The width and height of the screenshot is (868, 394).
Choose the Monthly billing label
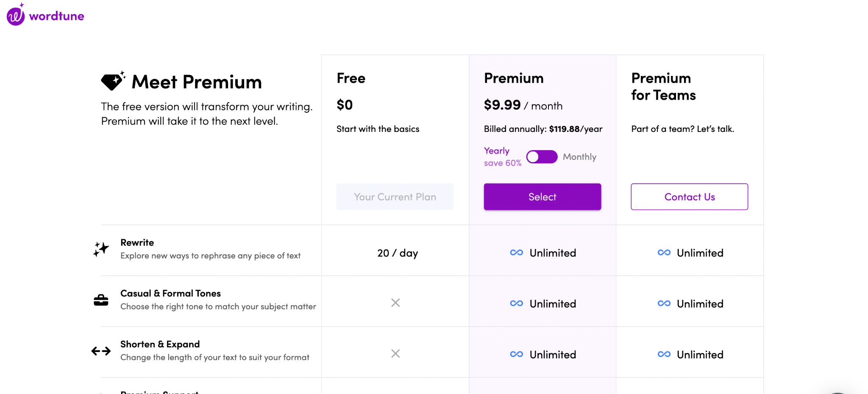pos(579,157)
